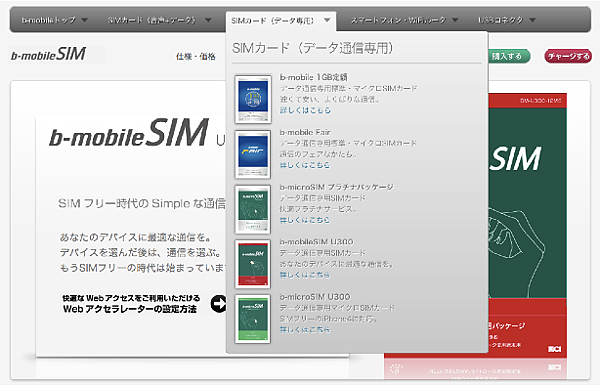
Task: Expand the smartphone WiFi router dropdown arrow
Action: 455,20
